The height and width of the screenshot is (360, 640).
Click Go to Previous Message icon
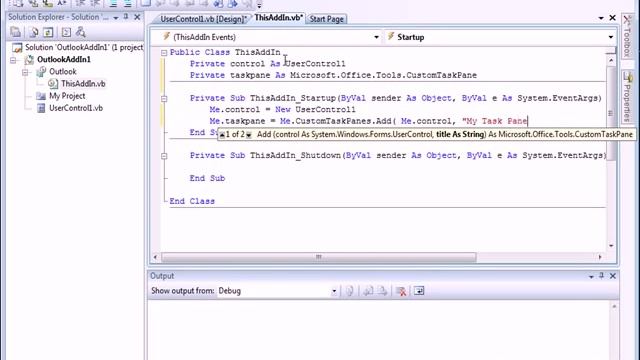coord(368,291)
